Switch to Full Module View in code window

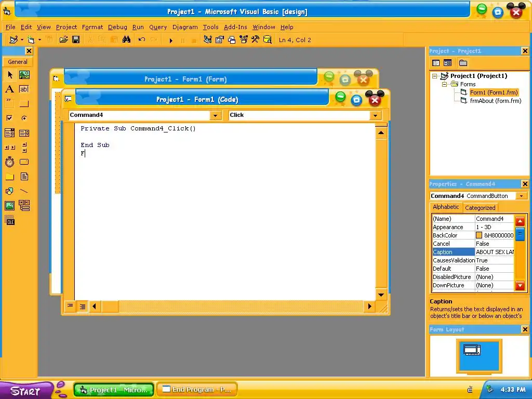(x=83, y=307)
